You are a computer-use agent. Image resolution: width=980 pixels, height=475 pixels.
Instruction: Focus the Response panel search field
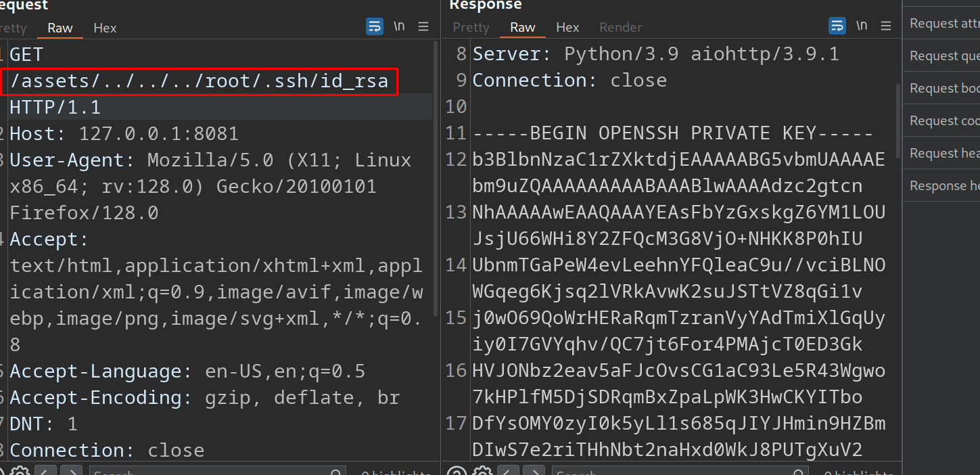(680, 472)
